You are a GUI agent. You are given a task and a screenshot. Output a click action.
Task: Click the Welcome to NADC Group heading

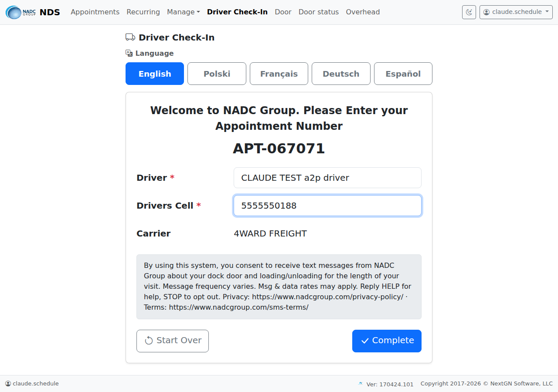click(279, 118)
